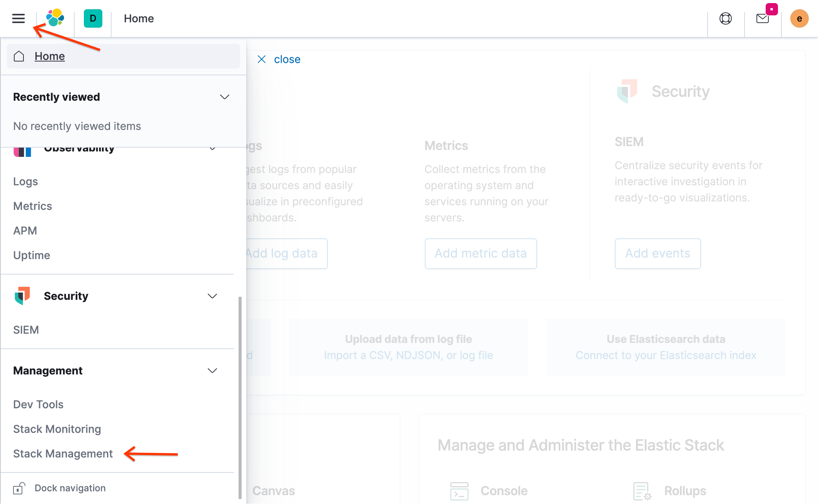Click the Observability section icon
Screen dimensions: 818x504
[23, 148]
